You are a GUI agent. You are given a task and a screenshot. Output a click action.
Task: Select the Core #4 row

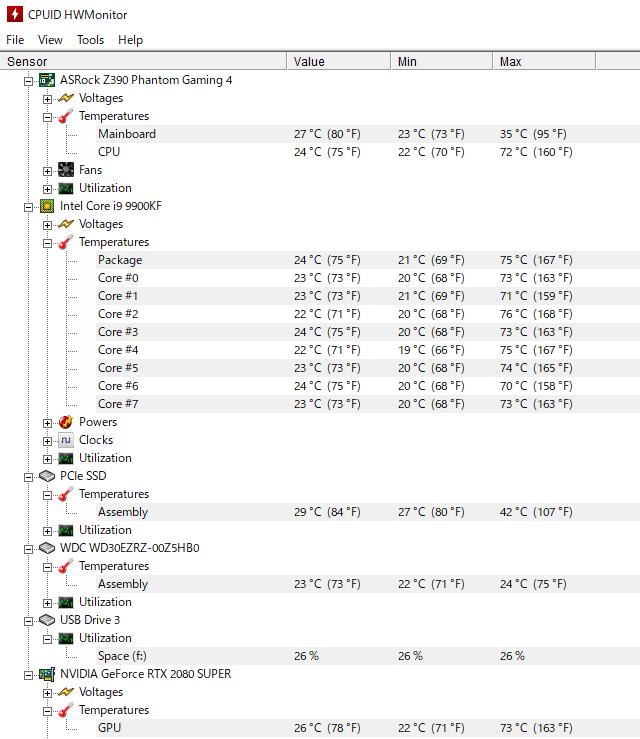368,350
